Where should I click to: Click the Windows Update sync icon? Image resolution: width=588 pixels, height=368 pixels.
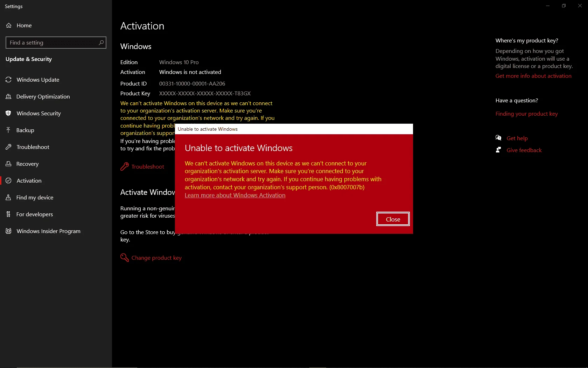[9, 80]
